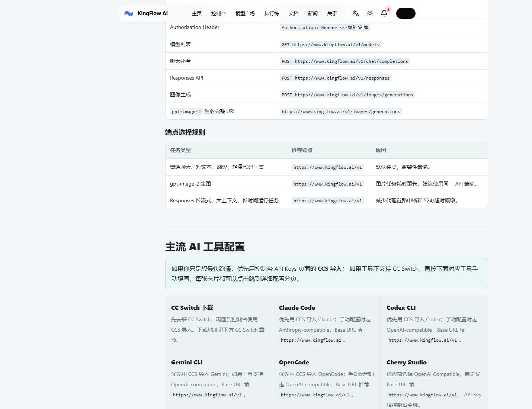Click the GET /v1/models code snippet

tap(330, 45)
